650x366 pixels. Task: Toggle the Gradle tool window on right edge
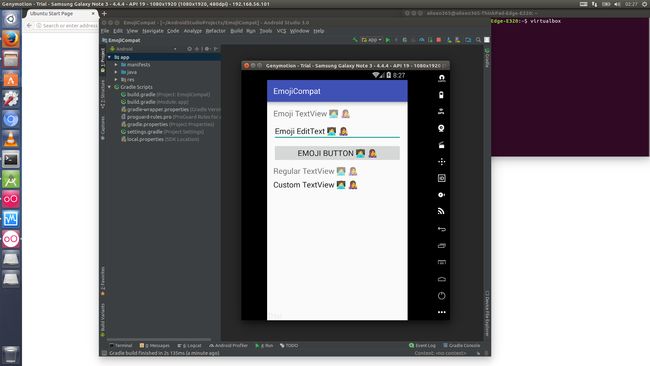[487, 58]
